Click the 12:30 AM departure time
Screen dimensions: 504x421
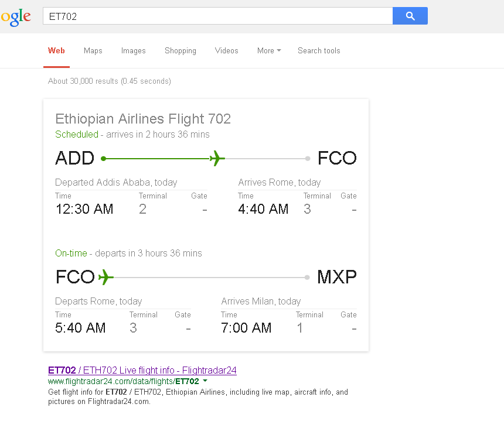pos(84,209)
